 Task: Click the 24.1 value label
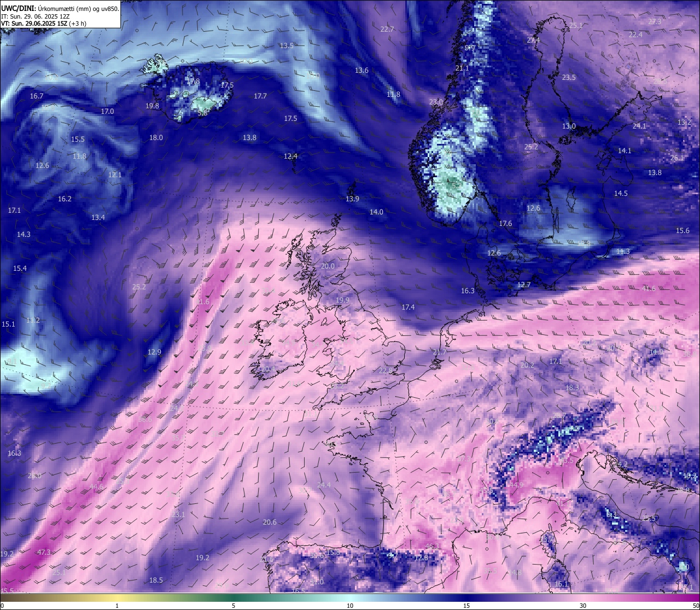[x=639, y=126]
